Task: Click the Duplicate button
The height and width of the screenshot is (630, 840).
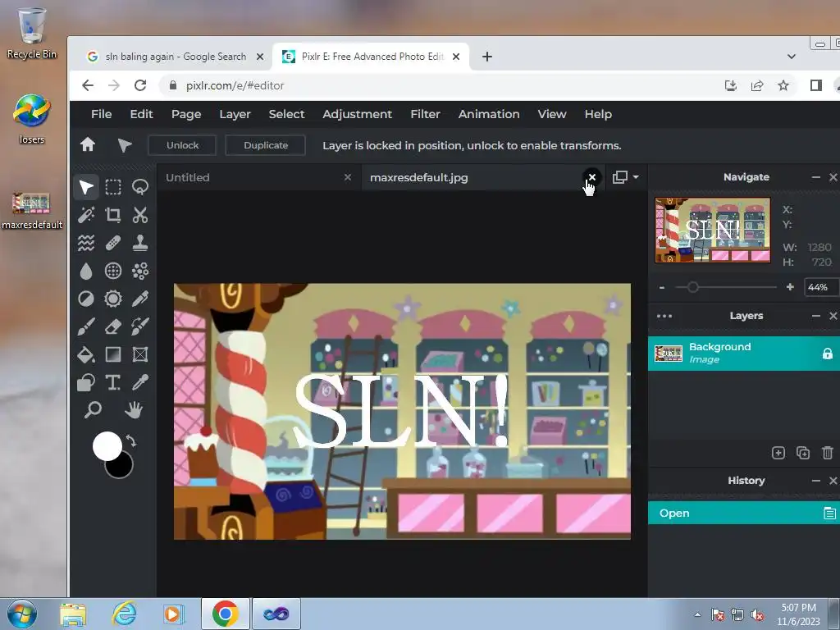Action: point(266,145)
